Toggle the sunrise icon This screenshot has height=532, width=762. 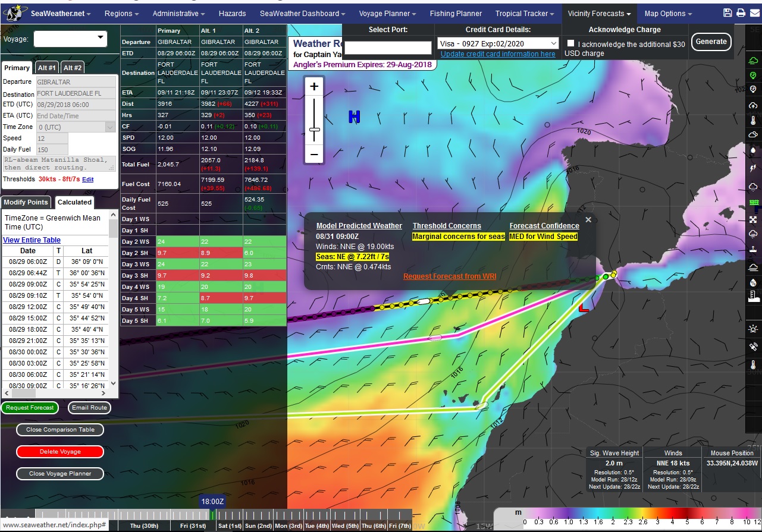753,329
